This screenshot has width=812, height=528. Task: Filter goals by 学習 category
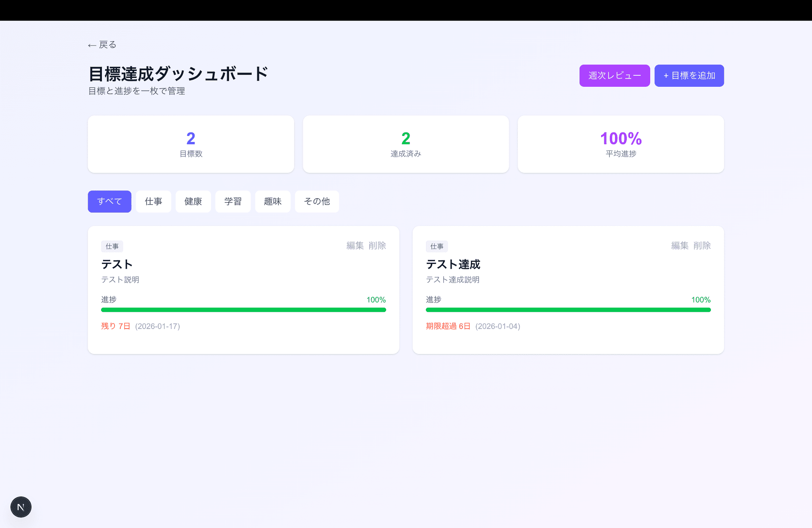click(233, 201)
